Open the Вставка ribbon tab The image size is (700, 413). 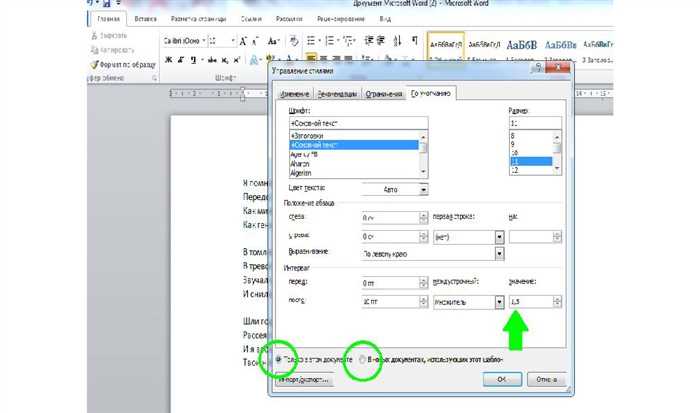145,19
